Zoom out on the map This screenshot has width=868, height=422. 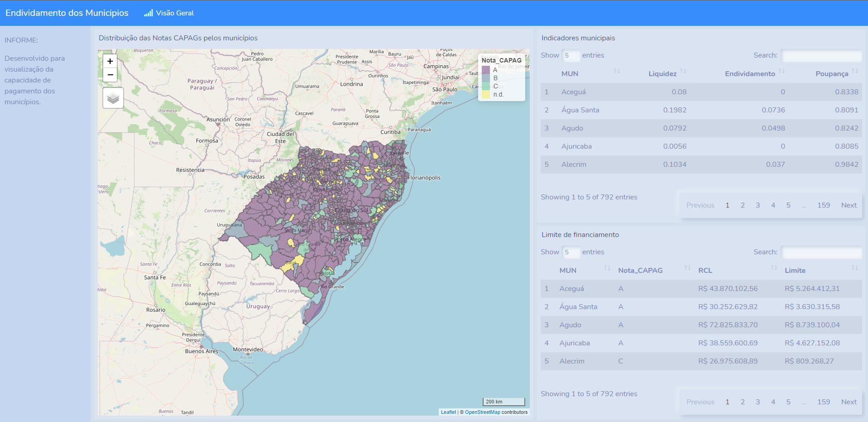(x=110, y=74)
